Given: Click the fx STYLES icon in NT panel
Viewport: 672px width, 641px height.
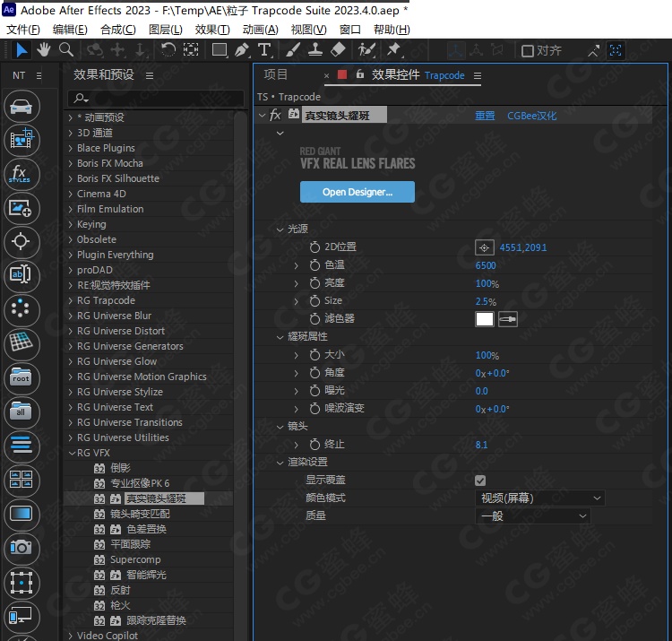Looking at the screenshot, I should 22,174.
